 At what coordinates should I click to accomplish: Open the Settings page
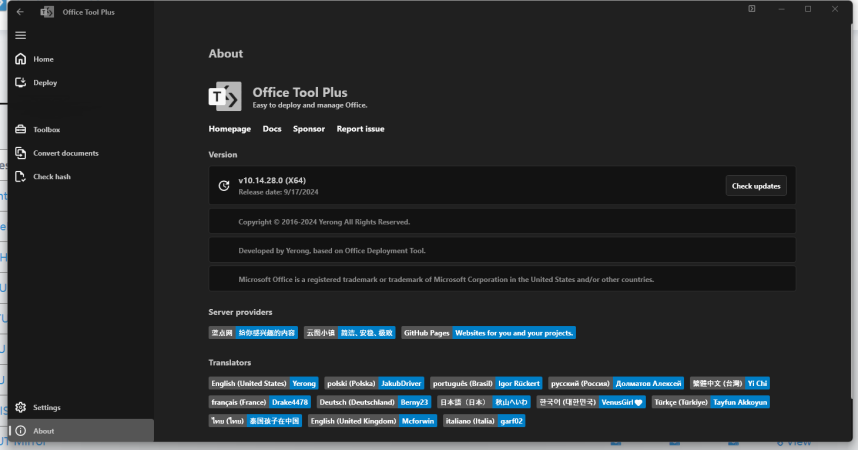point(81,407)
